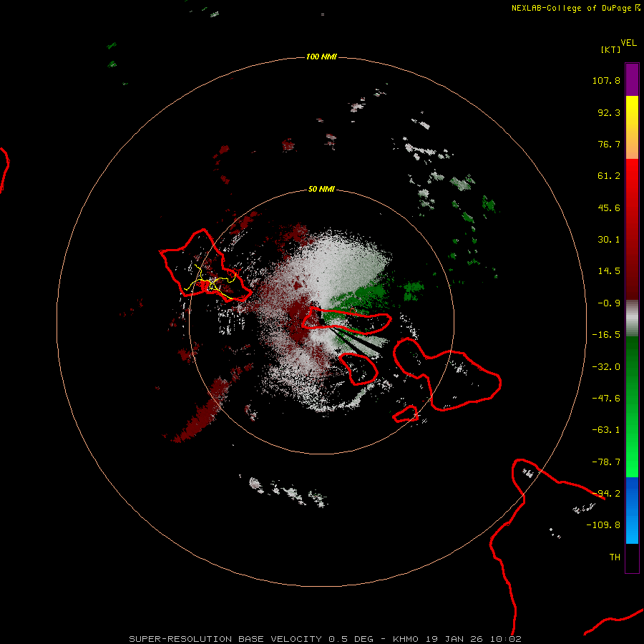Screen dimensions: 644x644
Task: Click the -32.0 velocity scale value
Action: (x=606, y=367)
